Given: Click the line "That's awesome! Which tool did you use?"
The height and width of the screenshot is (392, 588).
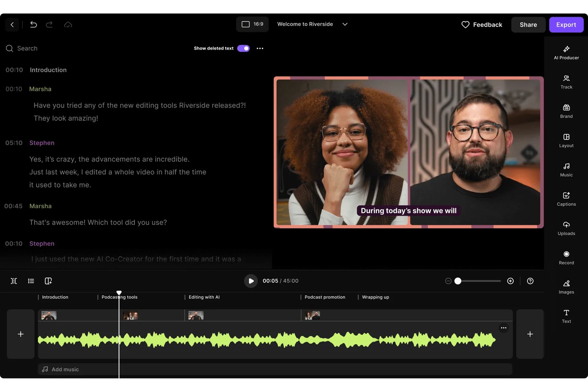Looking at the screenshot, I should (x=98, y=222).
